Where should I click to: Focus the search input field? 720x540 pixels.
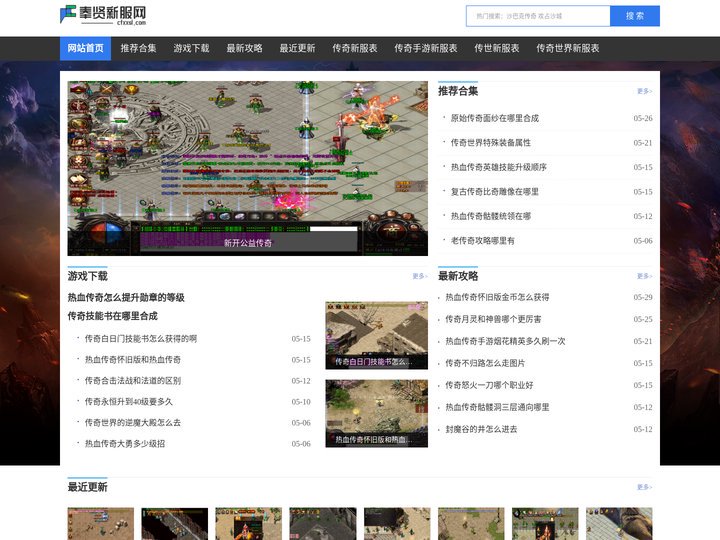tap(538, 16)
